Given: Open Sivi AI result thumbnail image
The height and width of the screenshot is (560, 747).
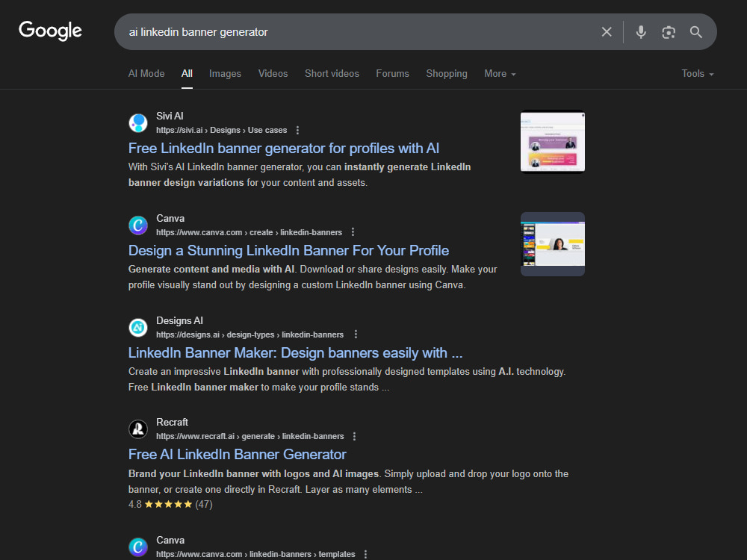Looking at the screenshot, I should 553,142.
